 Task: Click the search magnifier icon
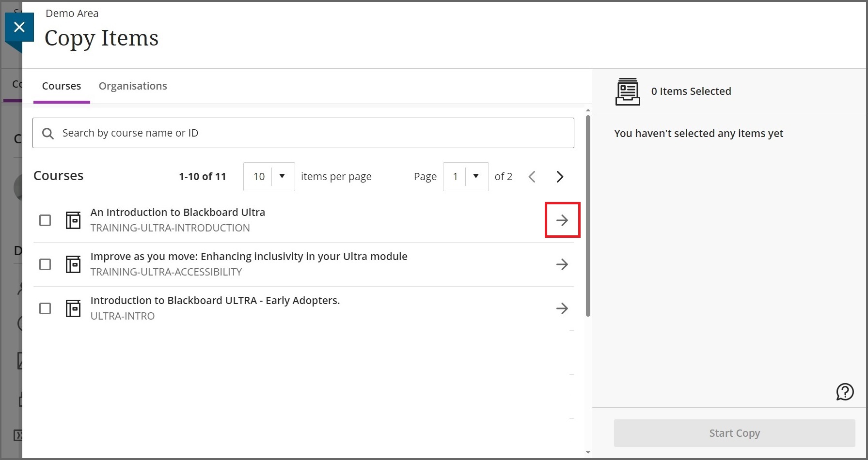tap(47, 133)
